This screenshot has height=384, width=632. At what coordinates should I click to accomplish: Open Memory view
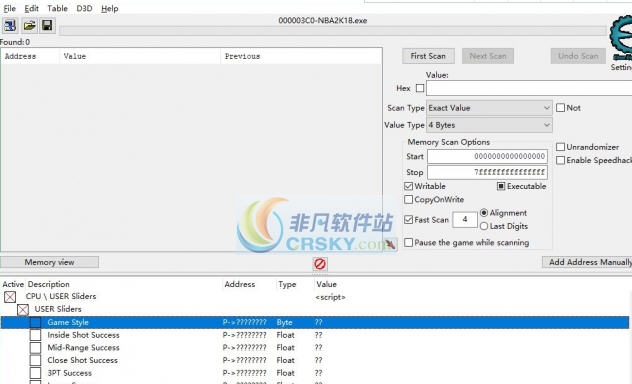coord(49,262)
